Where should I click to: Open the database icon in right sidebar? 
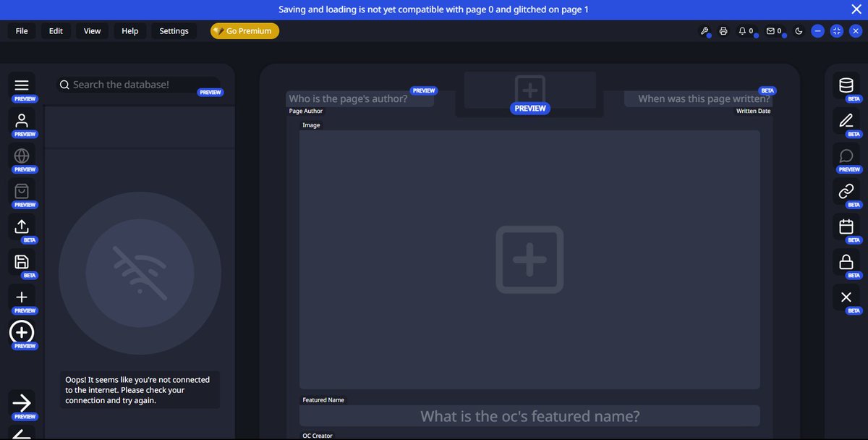pos(846,85)
